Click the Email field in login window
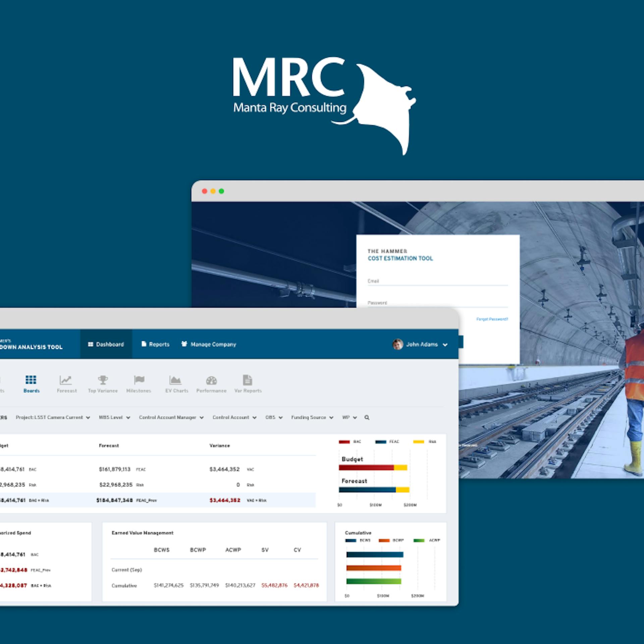 [x=438, y=281]
